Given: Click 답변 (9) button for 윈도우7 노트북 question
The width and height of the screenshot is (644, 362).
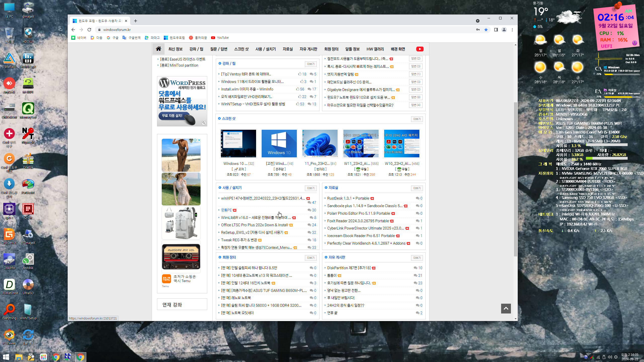Looking at the screenshot, I should tap(416, 97).
